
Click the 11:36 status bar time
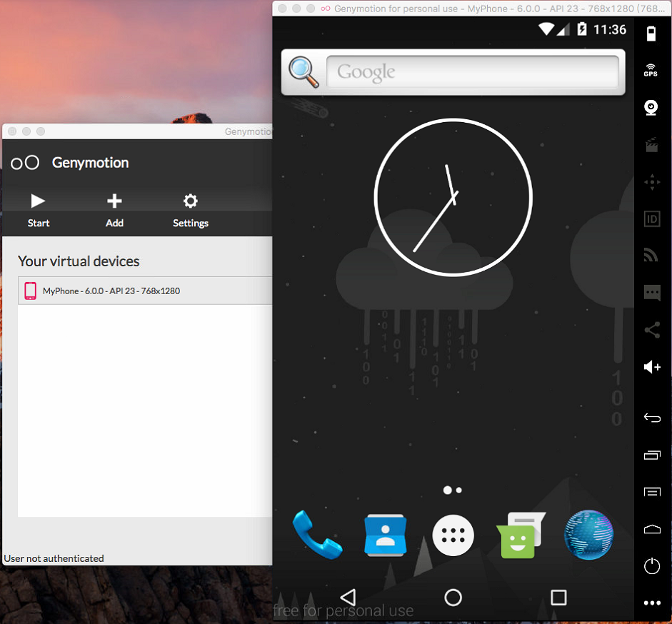click(x=609, y=29)
